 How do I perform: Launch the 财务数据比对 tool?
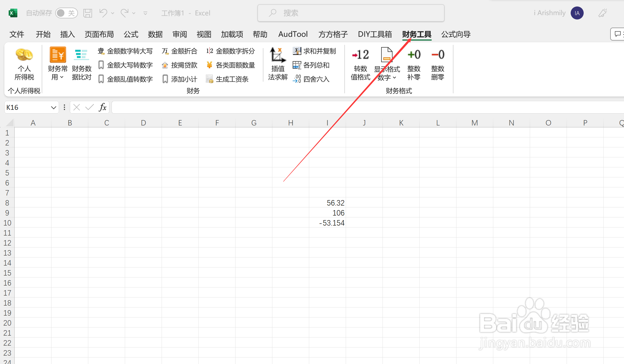(81, 64)
